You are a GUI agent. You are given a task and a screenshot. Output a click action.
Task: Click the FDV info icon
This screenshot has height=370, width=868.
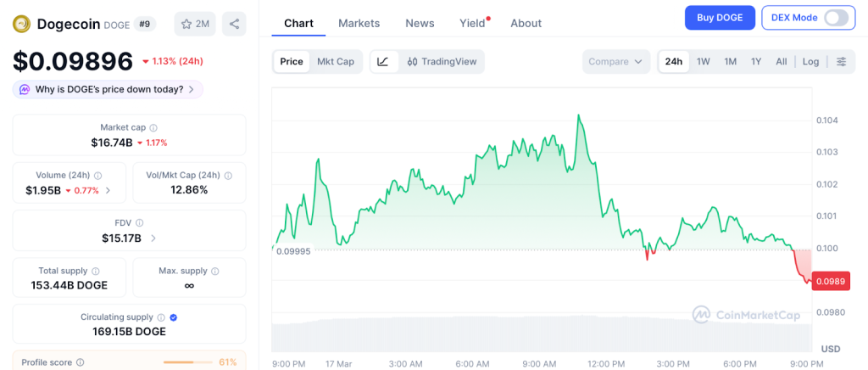click(x=139, y=222)
